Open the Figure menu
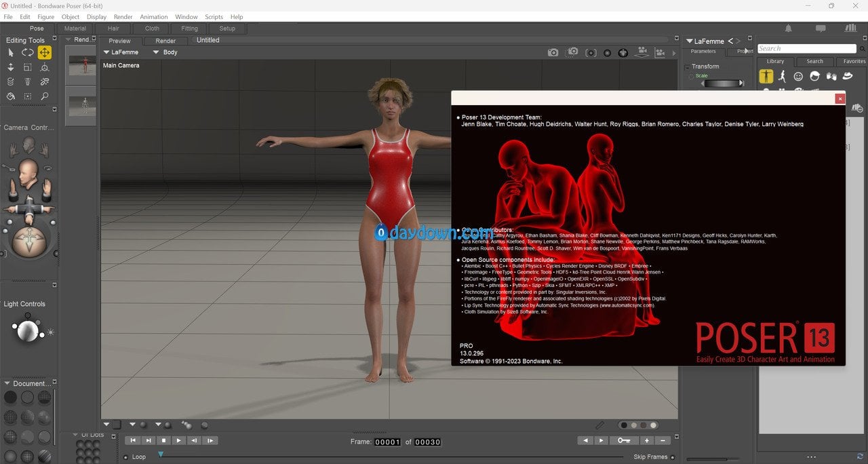Image resolution: width=868 pixels, height=464 pixels. (x=46, y=16)
